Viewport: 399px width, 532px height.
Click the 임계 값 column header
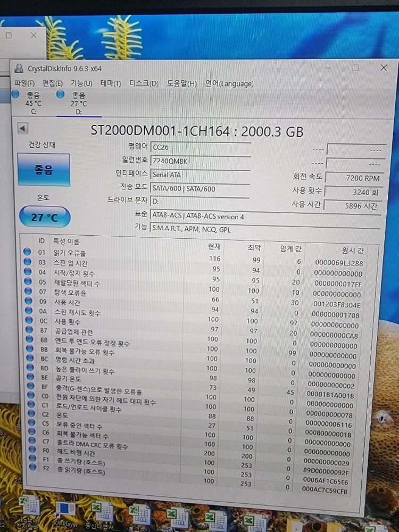[291, 248]
